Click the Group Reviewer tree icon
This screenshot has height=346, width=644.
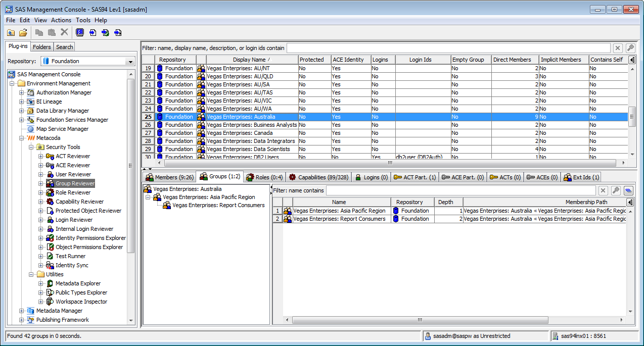point(50,183)
